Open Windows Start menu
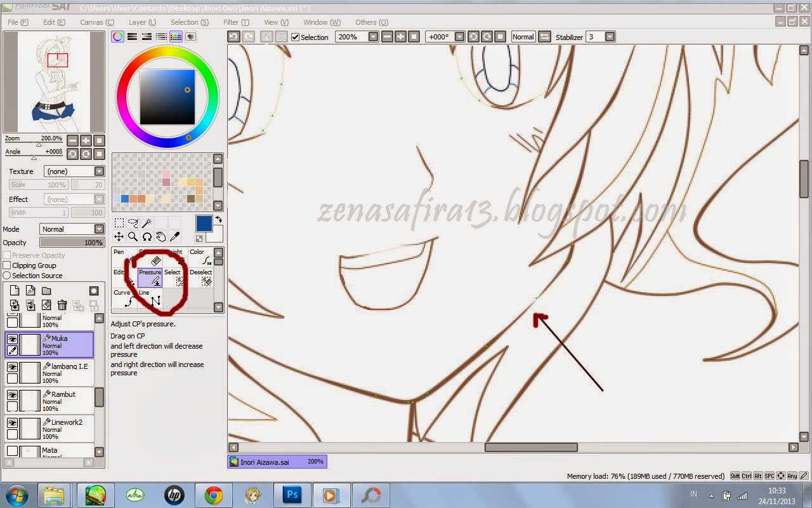812x508 pixels. [x=16, y=495]
